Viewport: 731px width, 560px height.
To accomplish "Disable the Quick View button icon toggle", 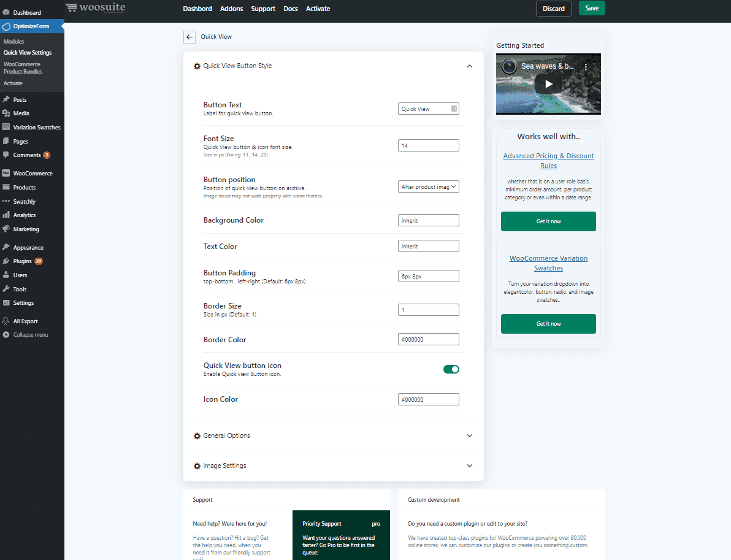I will [451, 369].
